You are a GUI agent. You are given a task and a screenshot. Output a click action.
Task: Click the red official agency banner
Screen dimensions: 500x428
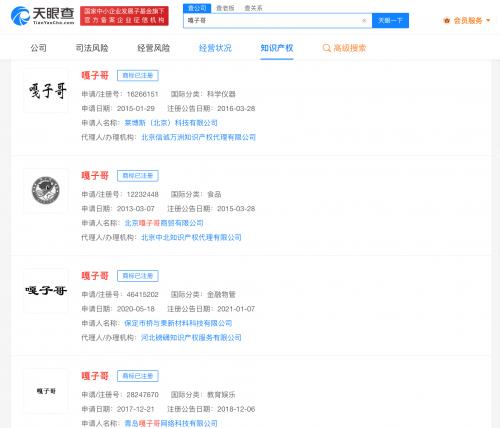pyautogui.click(x=124, y=16)
